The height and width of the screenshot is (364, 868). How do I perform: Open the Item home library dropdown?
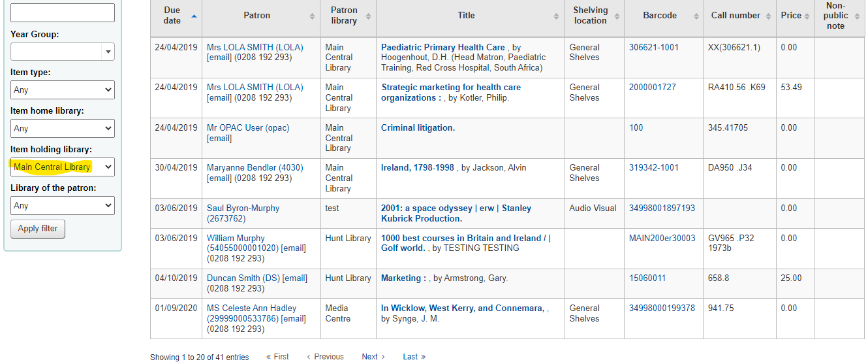pyautogui.click(x=63, y=128)
